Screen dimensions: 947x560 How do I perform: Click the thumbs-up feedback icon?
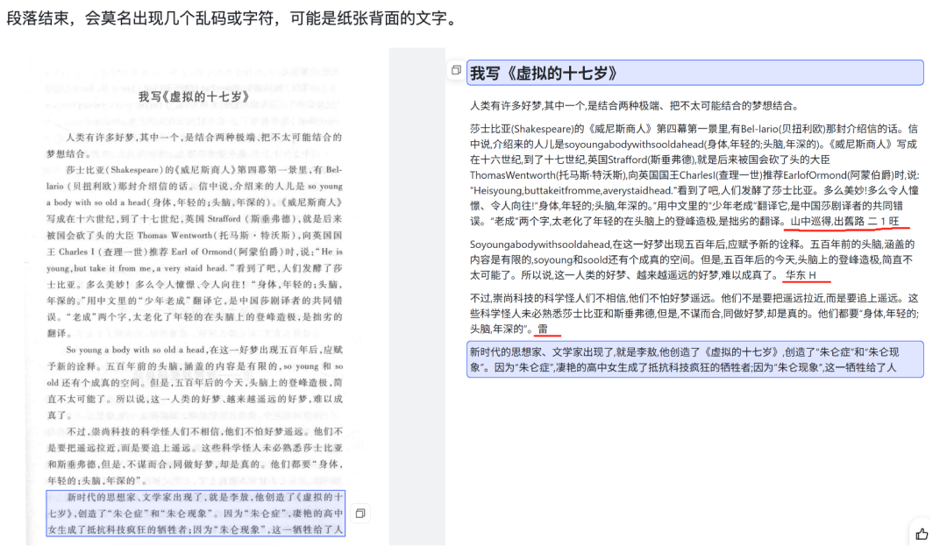pos(922,534)
